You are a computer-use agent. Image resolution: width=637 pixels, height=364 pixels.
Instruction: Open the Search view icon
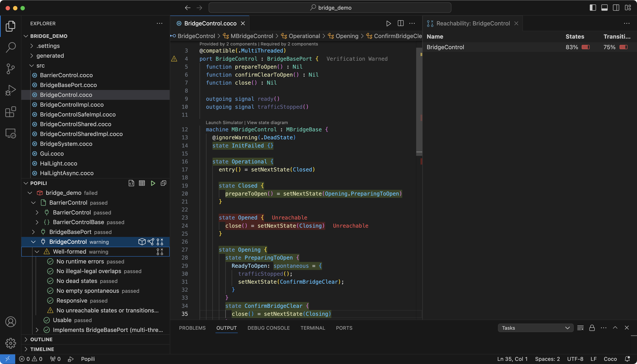[11, 47]
